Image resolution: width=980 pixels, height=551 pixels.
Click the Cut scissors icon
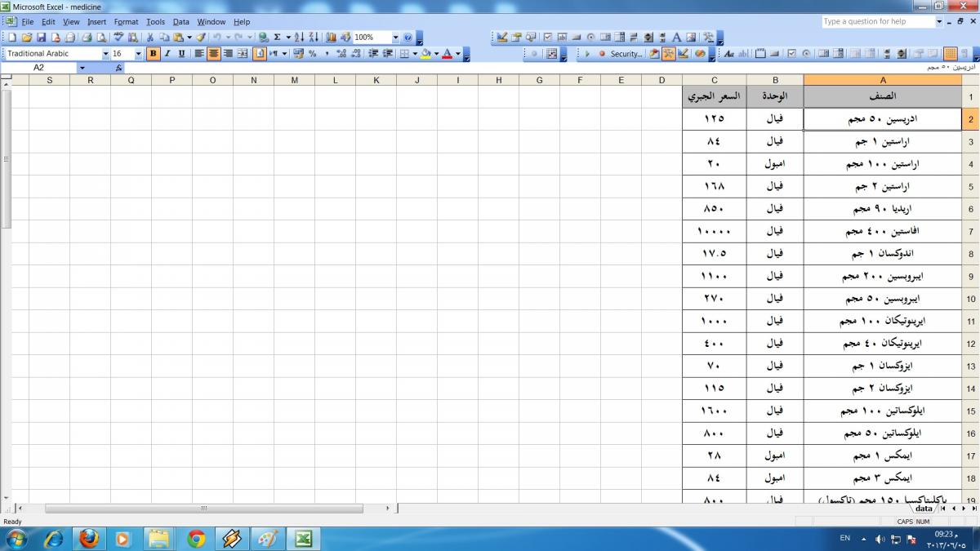149,38
